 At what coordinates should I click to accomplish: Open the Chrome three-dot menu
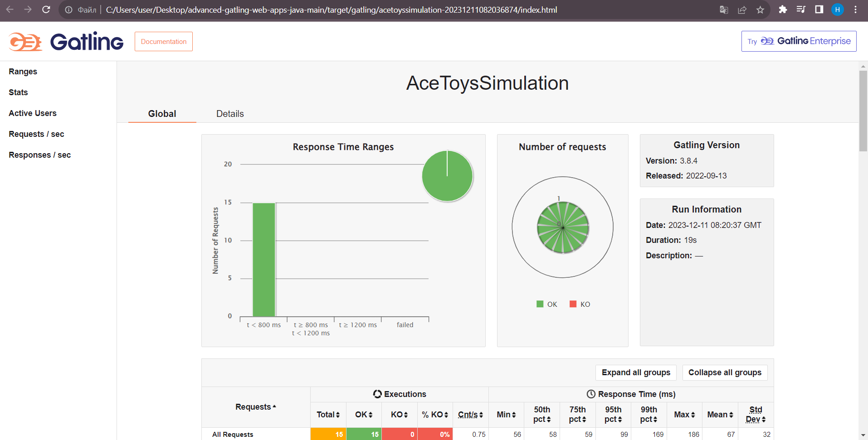tap(855, 10)
